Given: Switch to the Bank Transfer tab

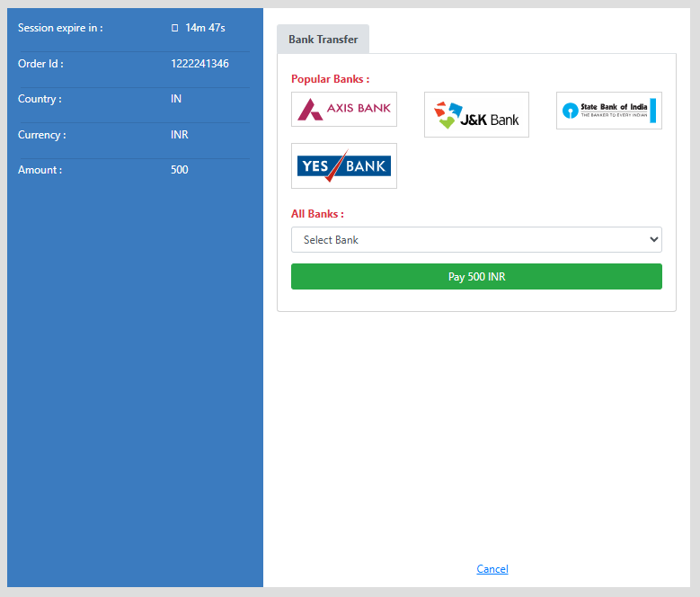Looking at the screenshot, I should coord(323,40).
